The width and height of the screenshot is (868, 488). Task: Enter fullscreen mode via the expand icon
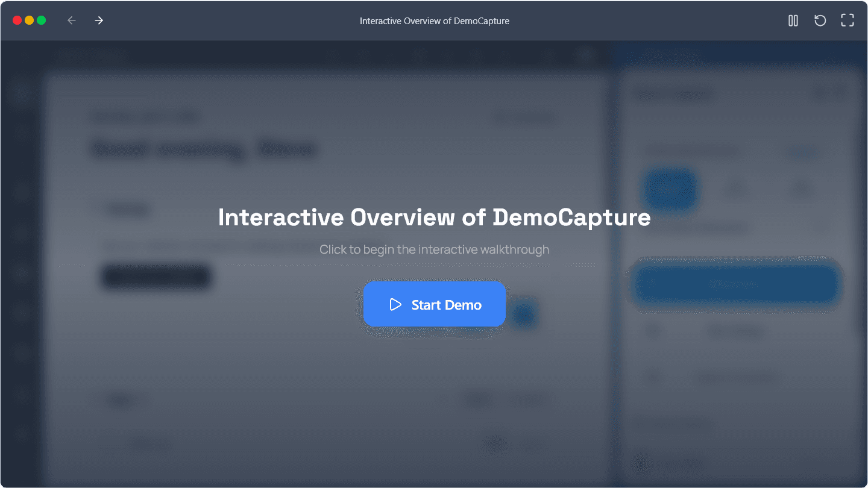tap(848, 20)
